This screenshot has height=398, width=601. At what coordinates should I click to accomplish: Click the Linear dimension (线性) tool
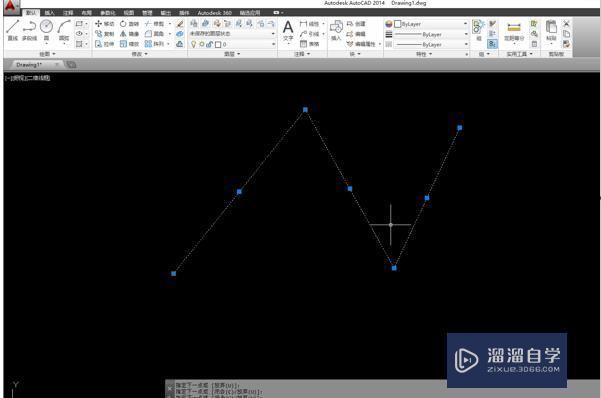pyautogui.click(x=309, y=24)
